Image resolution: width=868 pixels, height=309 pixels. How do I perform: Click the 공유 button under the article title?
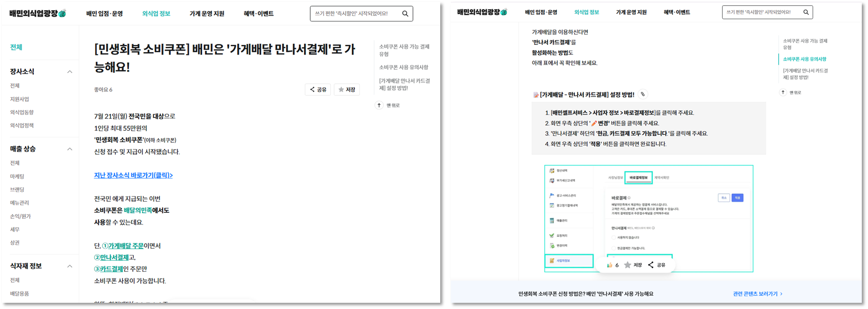318,89
